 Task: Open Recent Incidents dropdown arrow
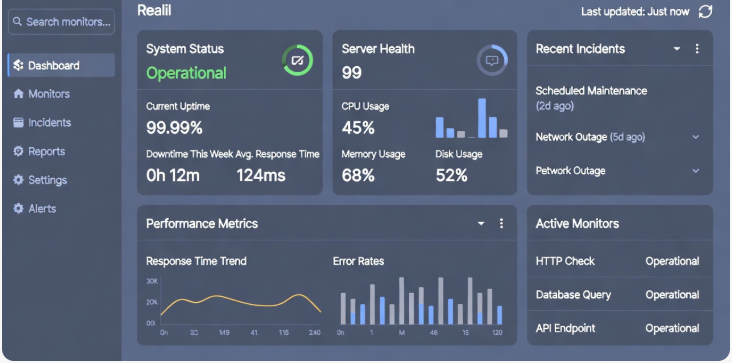(x=676, y=49)
